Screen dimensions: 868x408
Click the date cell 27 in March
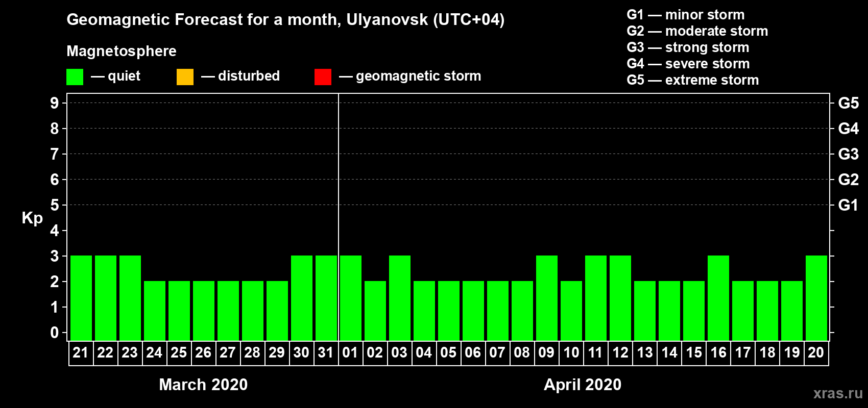tap(228, 353)
